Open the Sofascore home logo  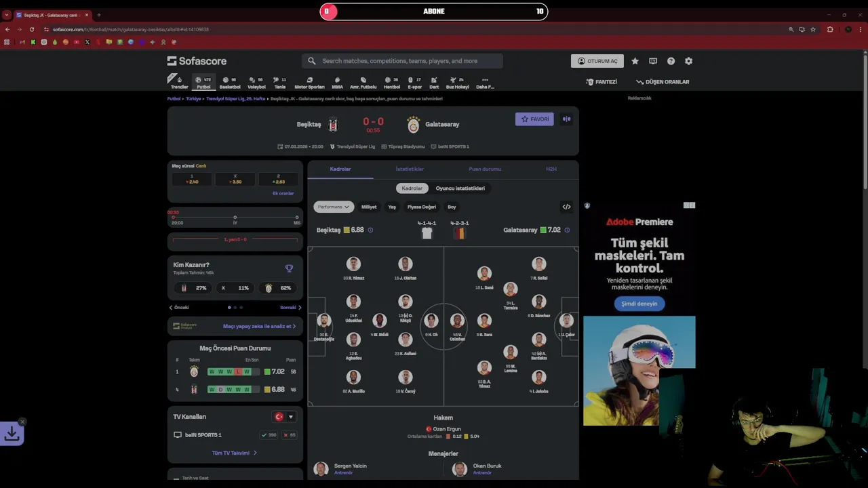[197, 61]
